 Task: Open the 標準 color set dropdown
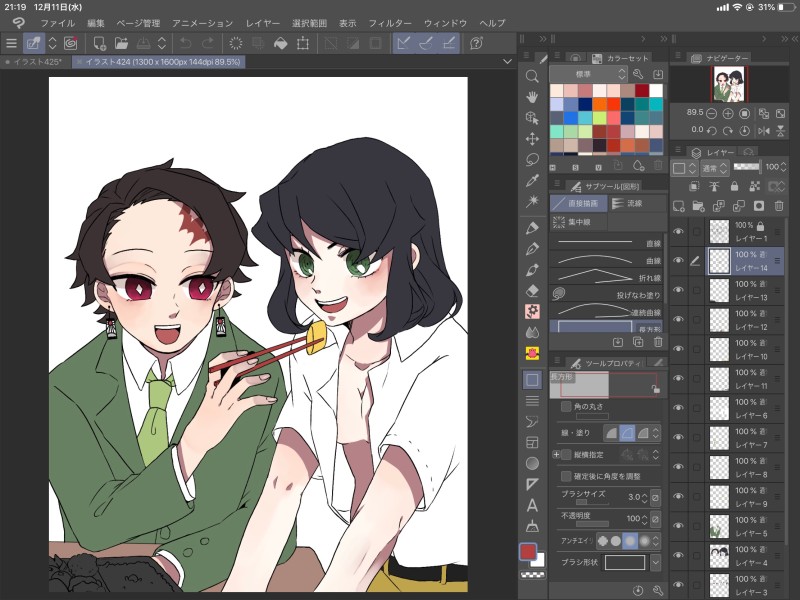[588, 74]
